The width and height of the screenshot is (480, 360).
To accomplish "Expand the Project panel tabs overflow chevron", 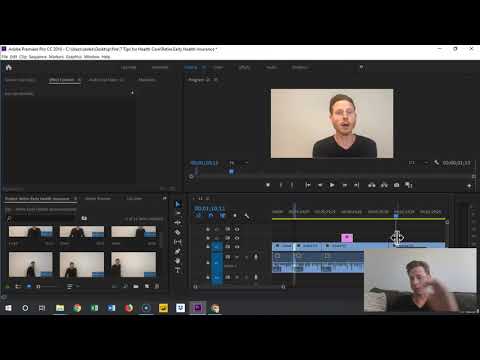I will (x=164, y=198).
